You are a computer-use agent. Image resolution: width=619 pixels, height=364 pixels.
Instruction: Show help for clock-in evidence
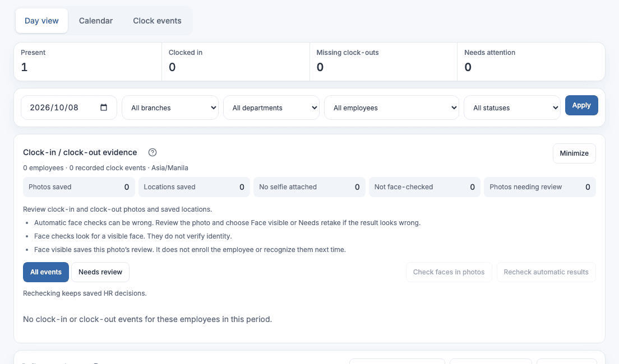(x=153, y=152)
